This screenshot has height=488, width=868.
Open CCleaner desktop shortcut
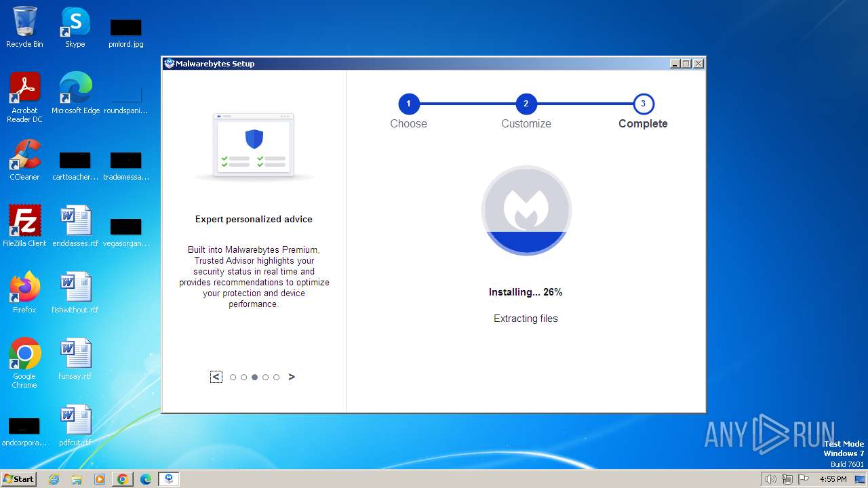coord(24,160)
